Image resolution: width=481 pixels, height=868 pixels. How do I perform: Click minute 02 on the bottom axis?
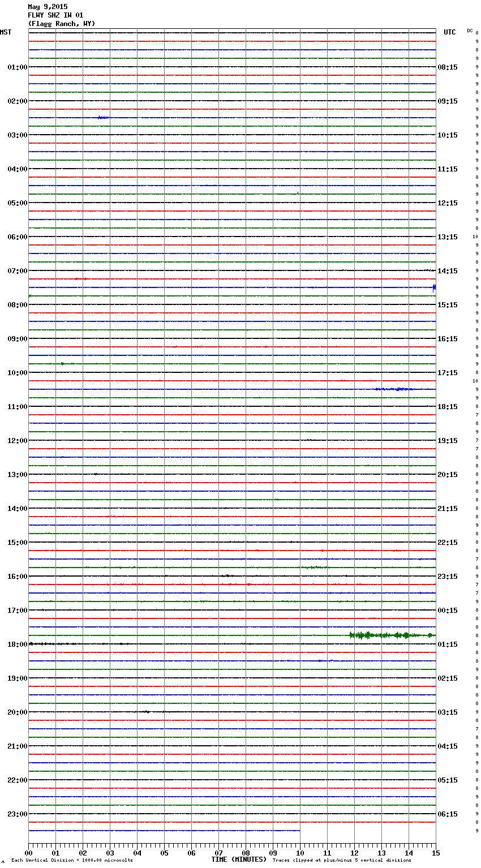(83, 853)
